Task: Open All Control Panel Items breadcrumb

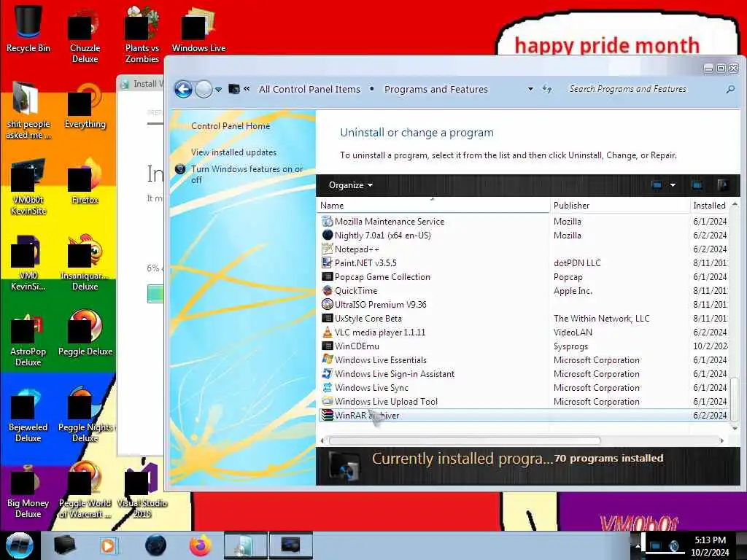Action: click(309, 89)
